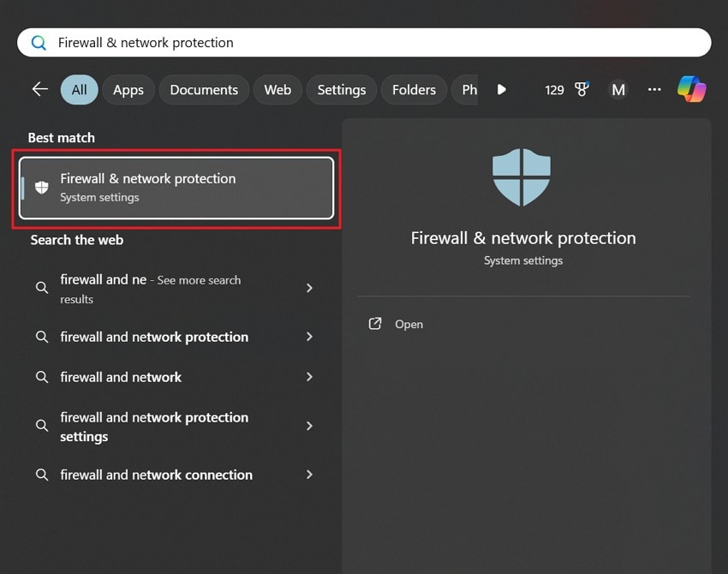Click the Microsoft Rewards trophy icon
The image size is (728, 574).
point(582,87)
